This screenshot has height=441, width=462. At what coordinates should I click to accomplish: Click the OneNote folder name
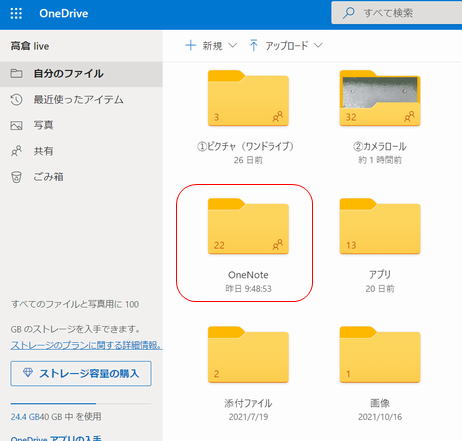tap(248, 275)
